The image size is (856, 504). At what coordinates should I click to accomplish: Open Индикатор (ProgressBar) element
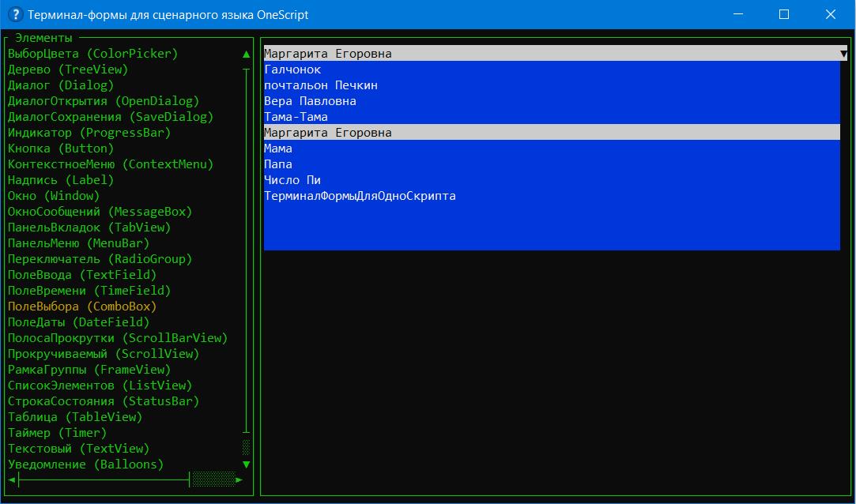[89, 133]
